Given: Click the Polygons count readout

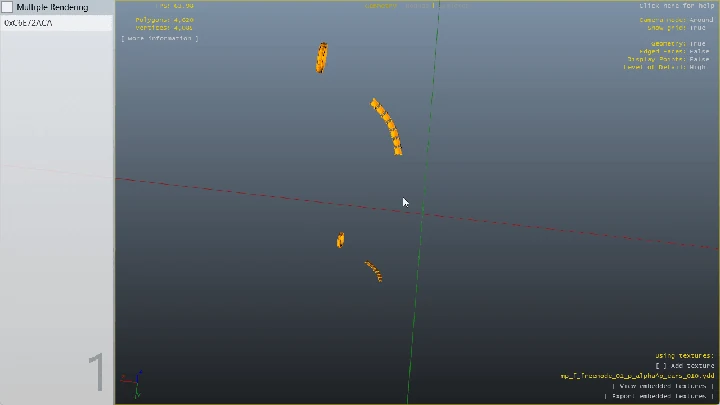Looking at the screenshot, I should 164,20.
